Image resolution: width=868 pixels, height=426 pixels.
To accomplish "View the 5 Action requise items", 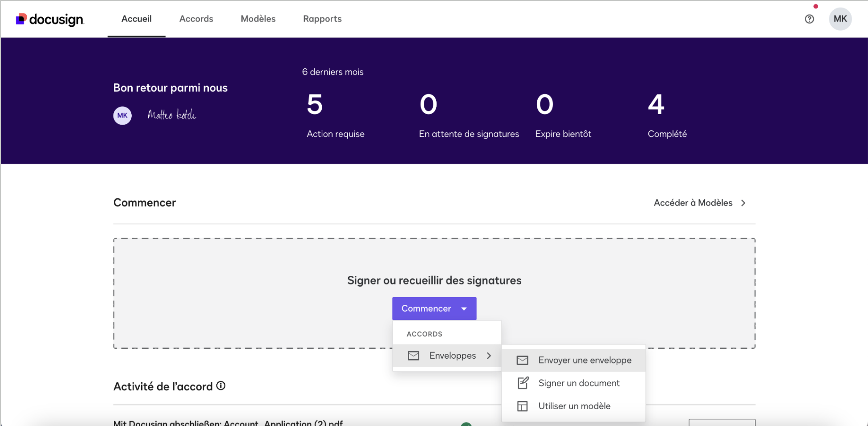I will click(336, 115).
